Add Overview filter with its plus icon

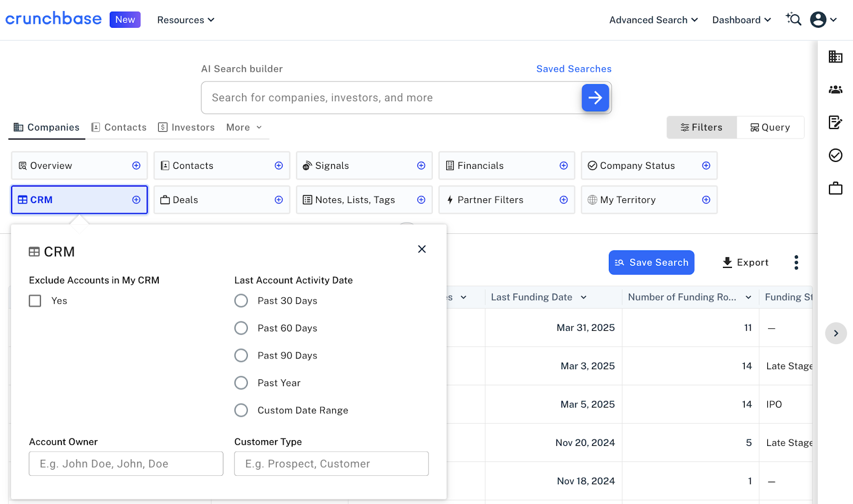coord(136,166)
